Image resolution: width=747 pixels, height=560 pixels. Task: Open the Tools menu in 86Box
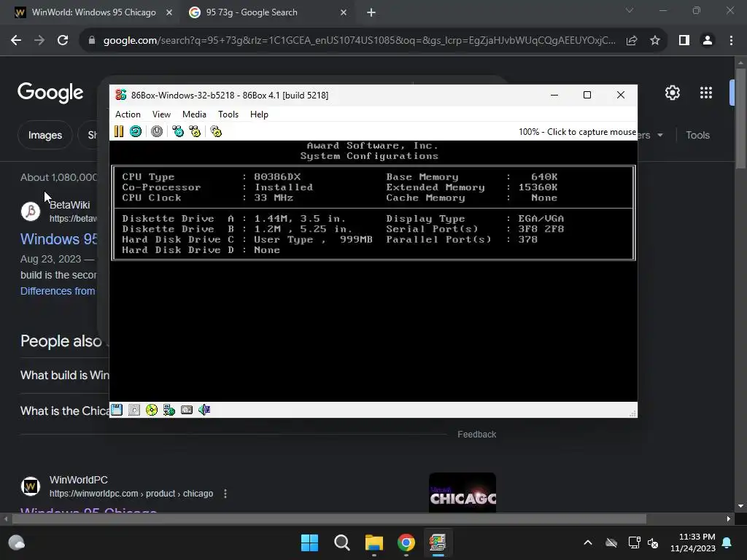(x=228, y=114)
